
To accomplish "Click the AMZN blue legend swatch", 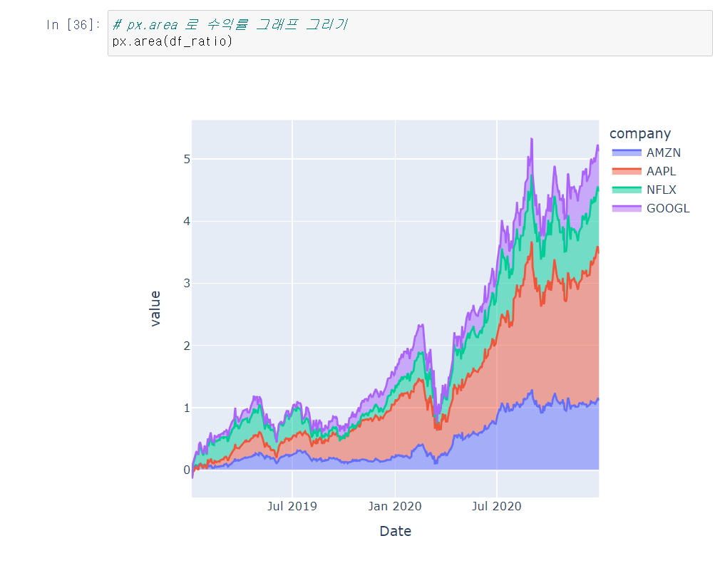I will click(x=627, y=153).
